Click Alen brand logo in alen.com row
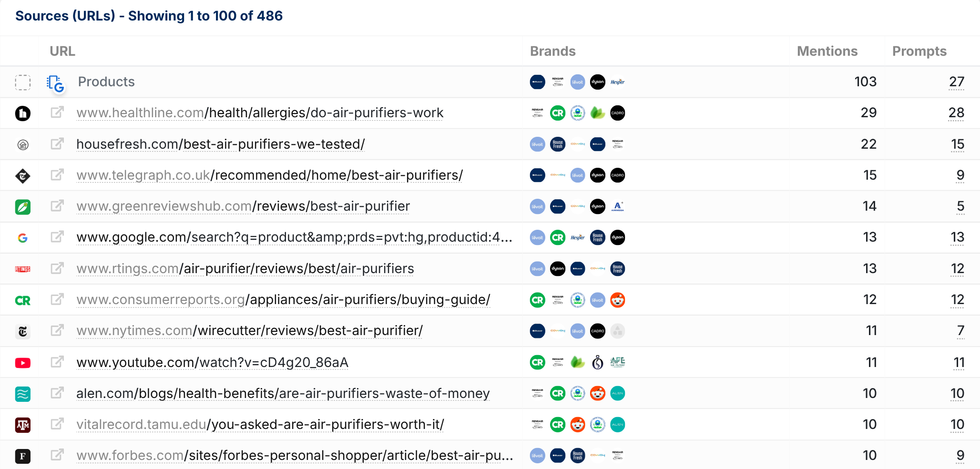 tap(618, 393)
